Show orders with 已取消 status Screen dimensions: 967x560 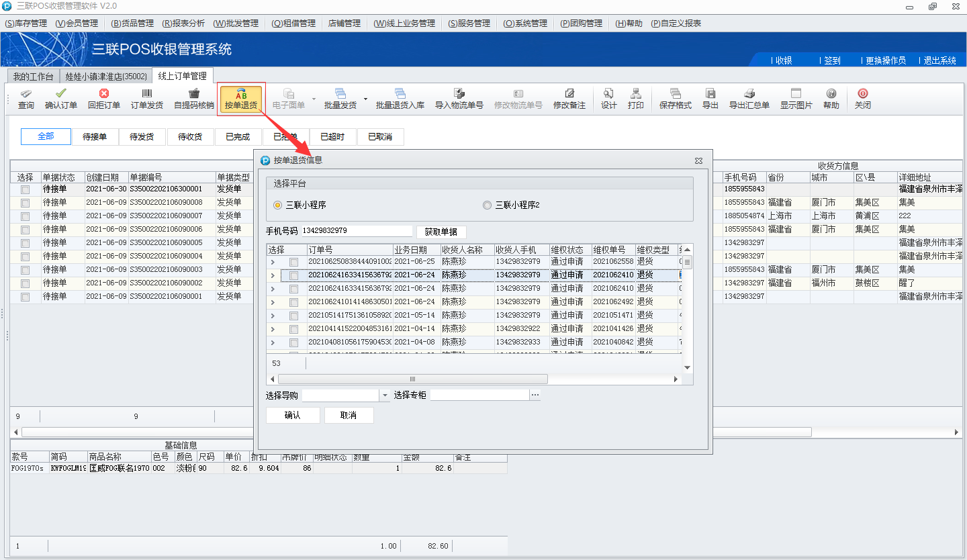click(x=380, y=137)
